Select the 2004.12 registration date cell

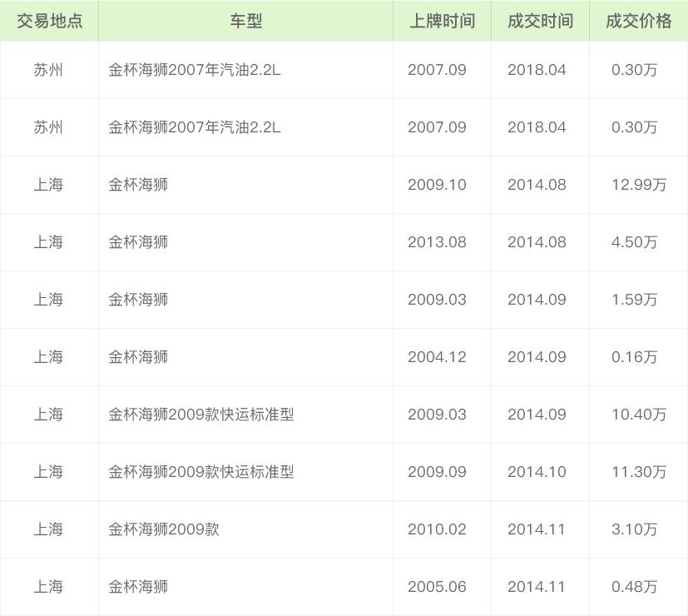[437, 357]
